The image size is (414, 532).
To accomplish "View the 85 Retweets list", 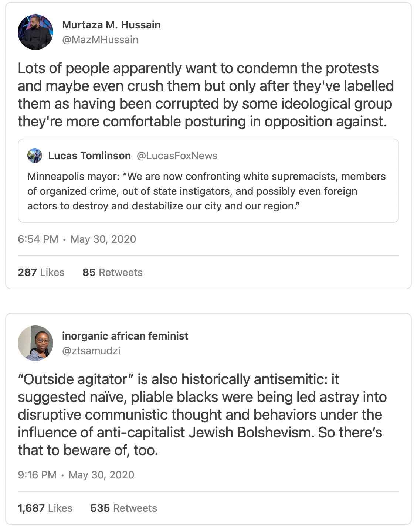I will click(112, 272).
